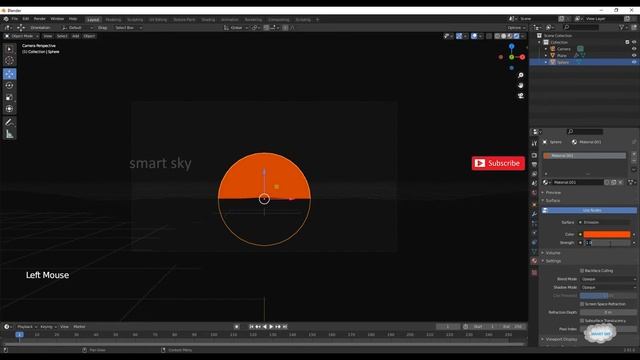Click the Blender logo icon in the menu bar
This screenshot has width=640, height=360.
6,19
